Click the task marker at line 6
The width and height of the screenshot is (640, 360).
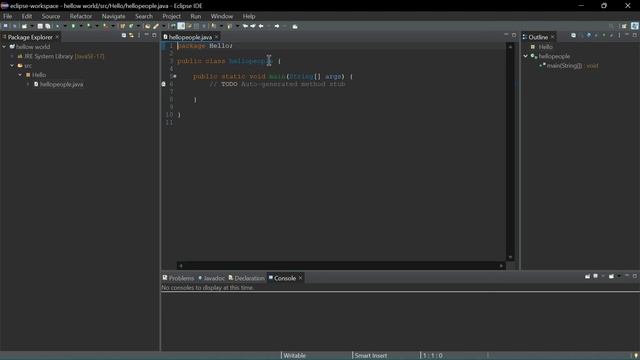(164, 84)
